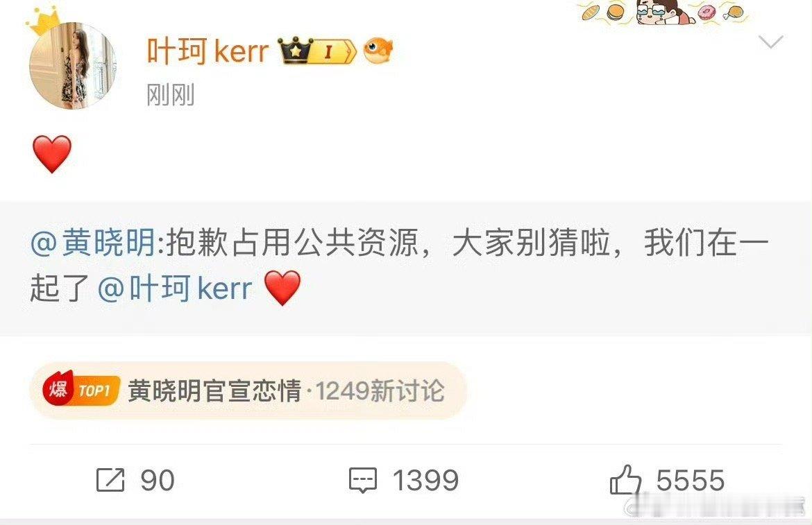Open the @黄晓明 mention link
Screen dimensions: 812x525
click(x=93, y=243)
